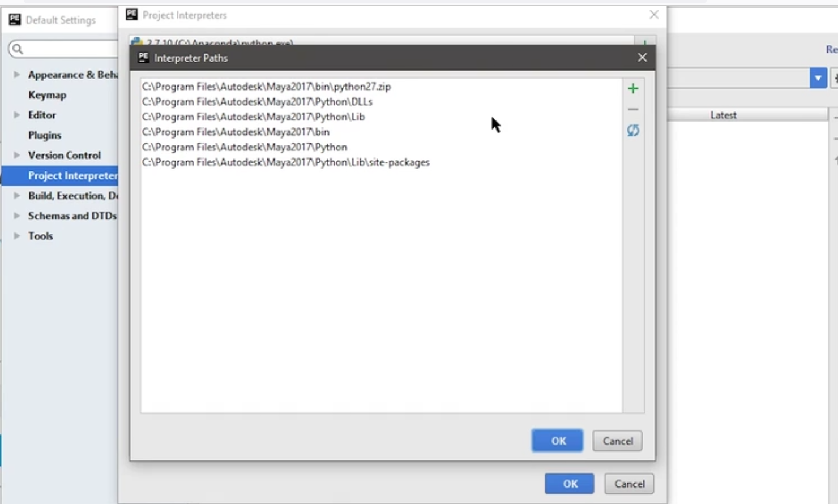Open the Tools settings item
The width and height of the screenshot is (838, 504).
(x=40, y=236)
